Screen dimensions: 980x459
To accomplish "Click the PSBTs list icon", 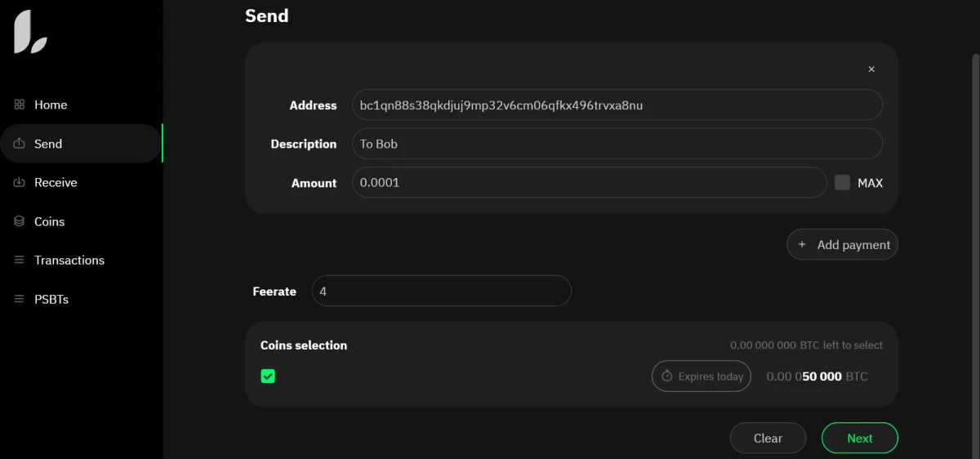I will pyautogui.click(x=20, y=300).
